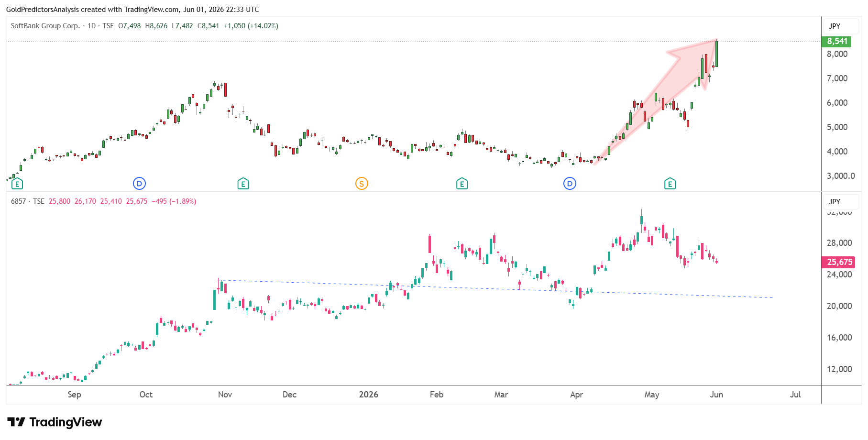
Task: Click the 5,000 price axis label
Action: (837, 127)
